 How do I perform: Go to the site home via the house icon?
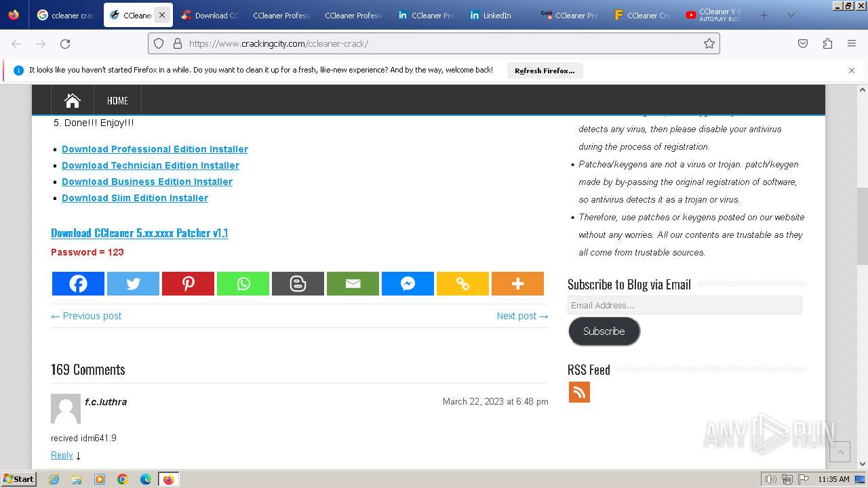[x=73, y=100]
